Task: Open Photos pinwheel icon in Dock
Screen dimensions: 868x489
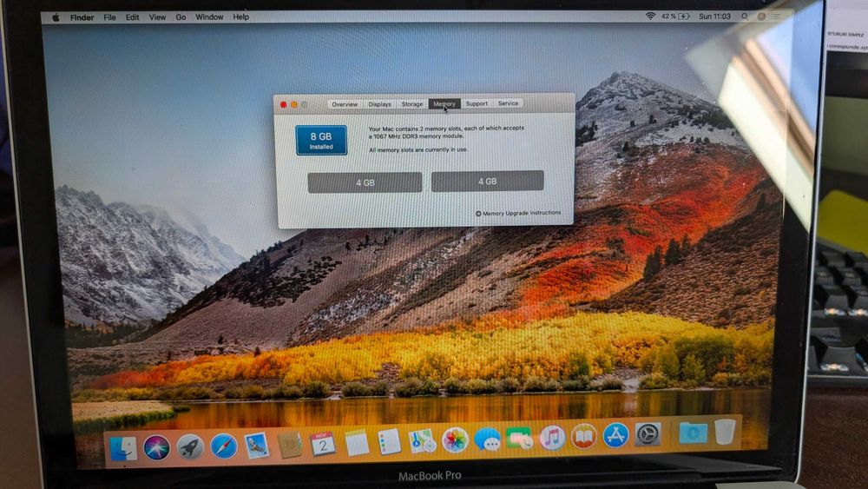Action: tap(455, 440)
